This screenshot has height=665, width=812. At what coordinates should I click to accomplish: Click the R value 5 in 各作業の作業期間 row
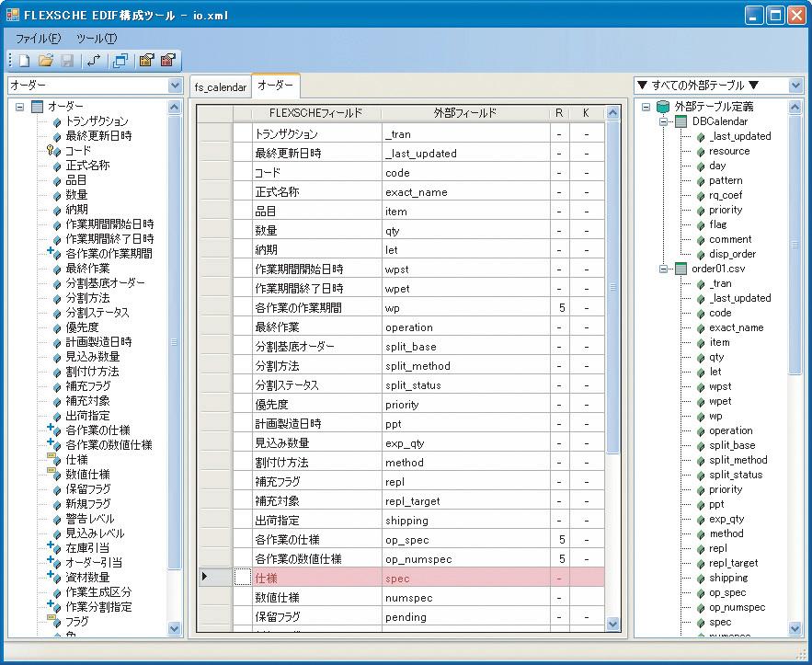(x=562, y=308)
